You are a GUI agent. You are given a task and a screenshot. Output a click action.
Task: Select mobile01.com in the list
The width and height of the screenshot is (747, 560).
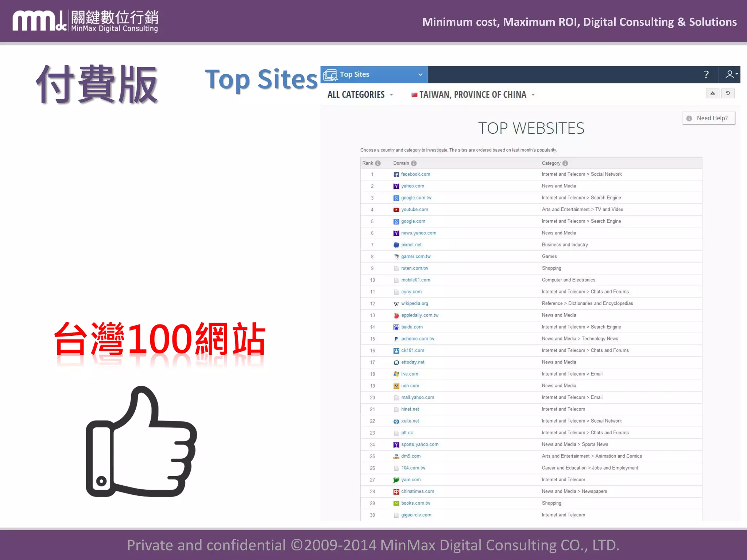[x=415, y=280]
